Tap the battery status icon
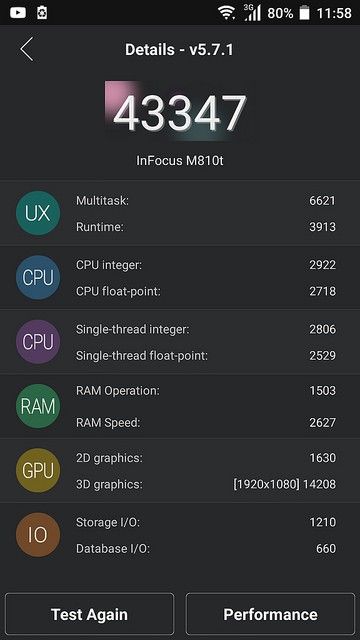The width and height of the screenshot is (360, 640). pyautogui.click(x=304, y=13)
